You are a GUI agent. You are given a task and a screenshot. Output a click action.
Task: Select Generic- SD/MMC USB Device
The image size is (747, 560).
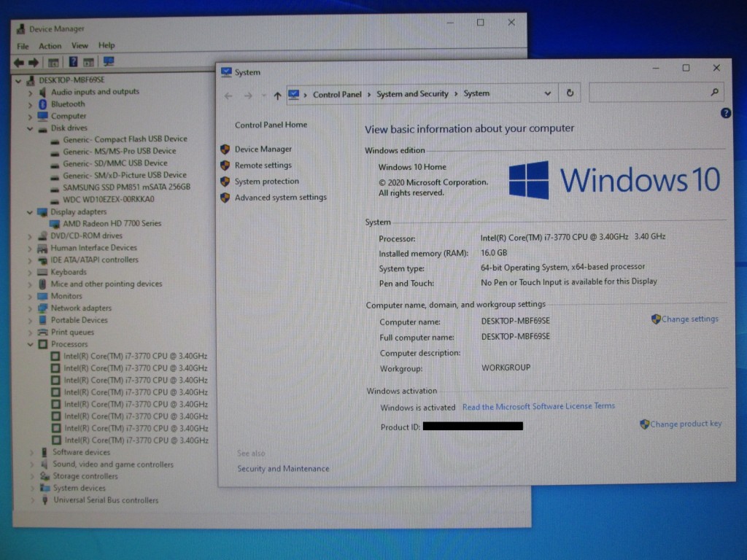pos(115,163)
